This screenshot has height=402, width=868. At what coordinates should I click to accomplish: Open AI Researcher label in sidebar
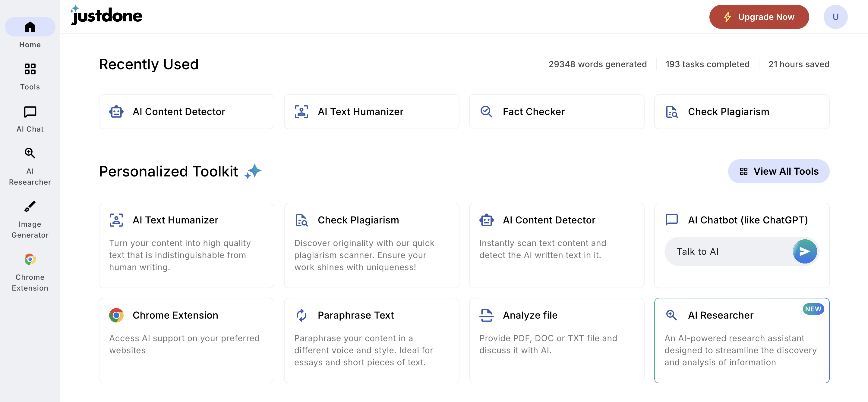click(30, 176)
